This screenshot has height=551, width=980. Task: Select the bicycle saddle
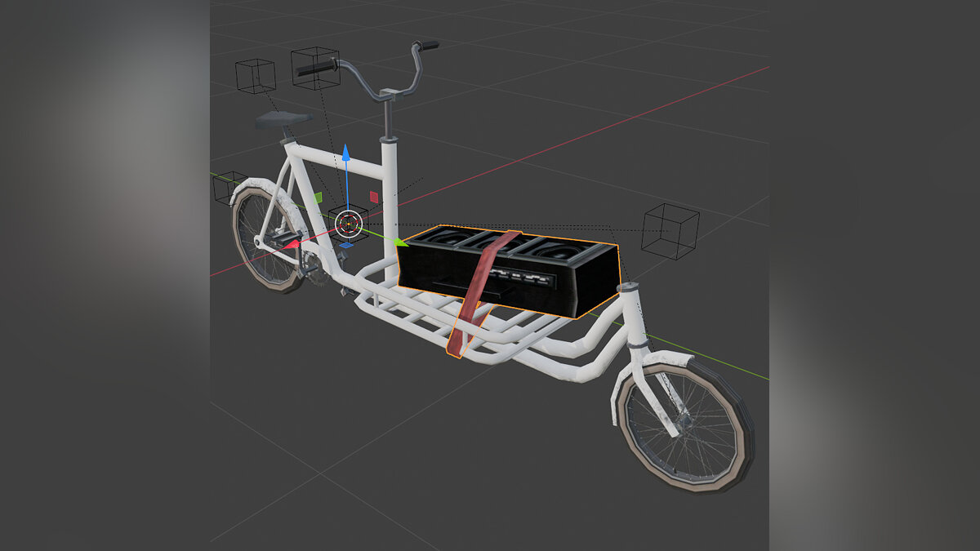click(x=283, y=120)
